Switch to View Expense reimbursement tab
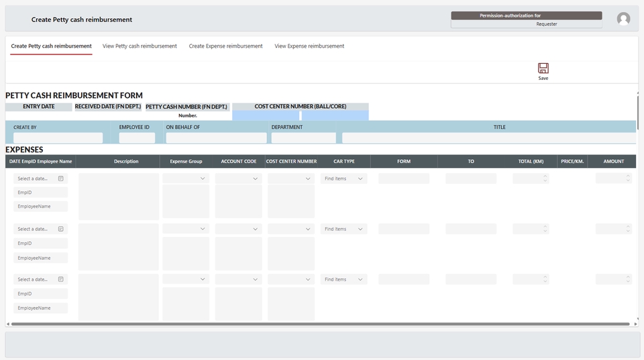Viewport: 644px width, 360px height. (x=309, y=46)
